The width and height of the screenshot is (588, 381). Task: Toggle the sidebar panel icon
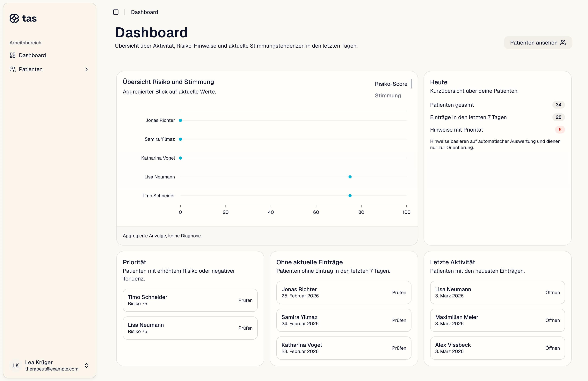click(116, 12)
